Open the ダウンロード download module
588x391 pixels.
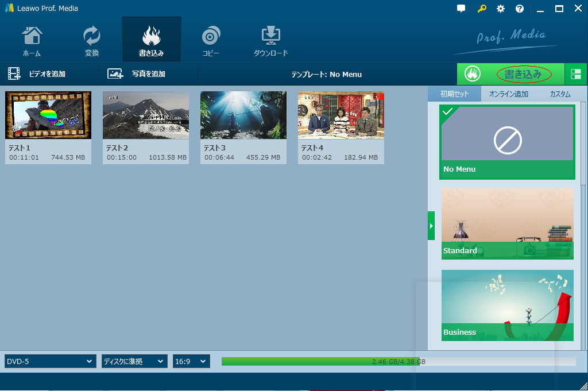(271, 41)
